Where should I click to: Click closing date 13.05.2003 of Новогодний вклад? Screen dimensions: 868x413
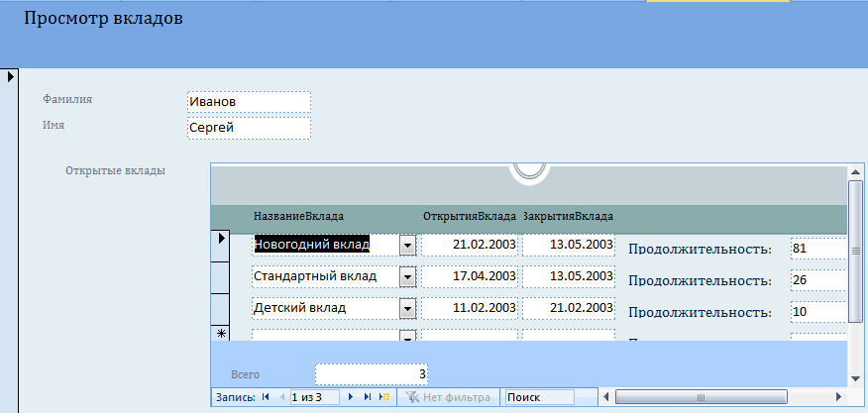pyautogui.click(x=569, y=245)
